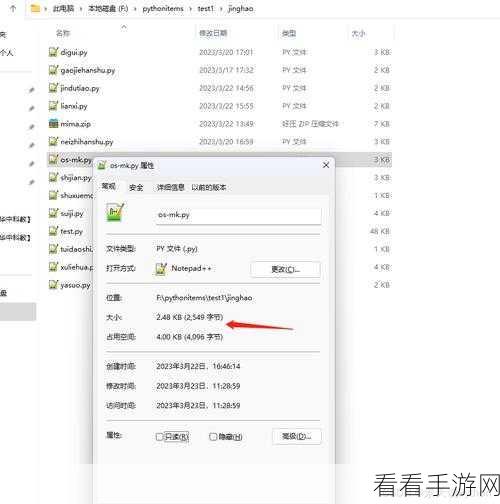Viewport: 500px width, 504px height.
Task: Click the mima.zip archive icon
Action: pyautogui.click(x=53, y=124)
